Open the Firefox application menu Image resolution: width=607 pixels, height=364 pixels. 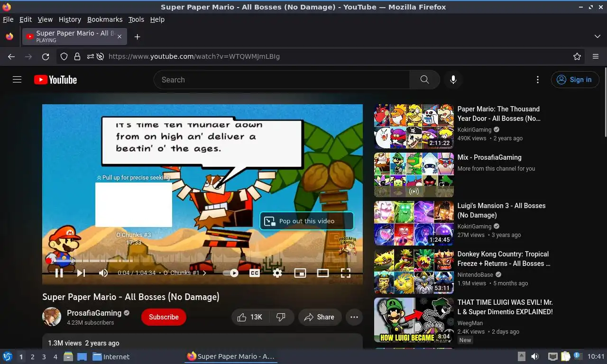click(x=596, y=56)
